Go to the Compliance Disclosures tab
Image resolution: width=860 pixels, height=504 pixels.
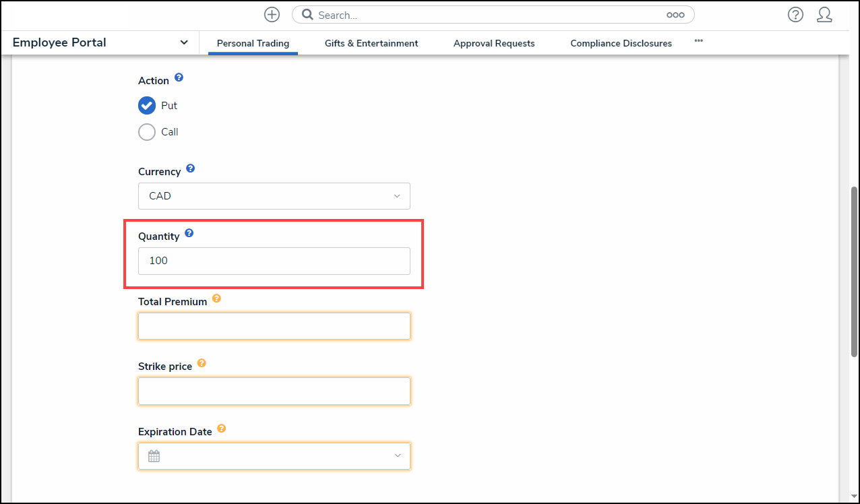pos(621,43)
